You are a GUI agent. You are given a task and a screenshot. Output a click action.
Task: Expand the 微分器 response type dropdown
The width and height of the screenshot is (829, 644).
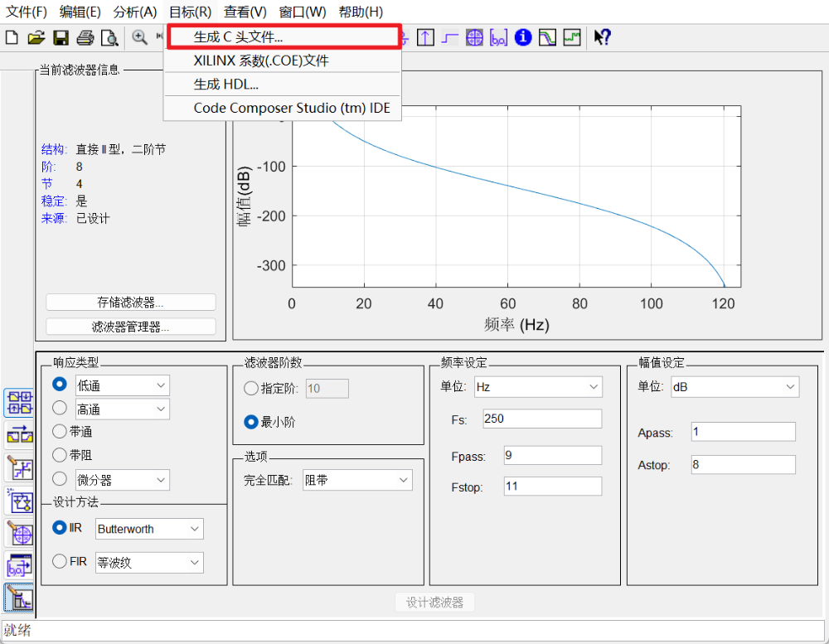coord(122,480)
